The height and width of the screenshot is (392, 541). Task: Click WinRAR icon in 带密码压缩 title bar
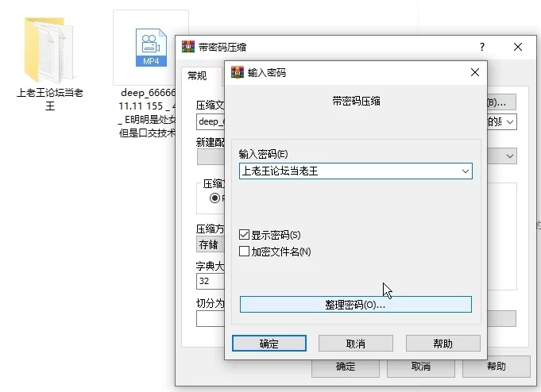[x=188, y=47]
